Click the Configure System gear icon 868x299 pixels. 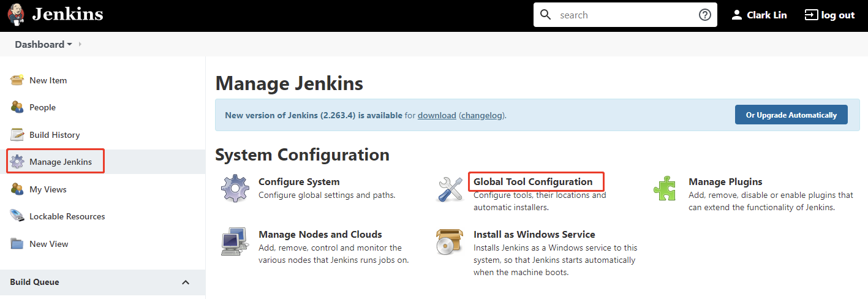[235, 189]
